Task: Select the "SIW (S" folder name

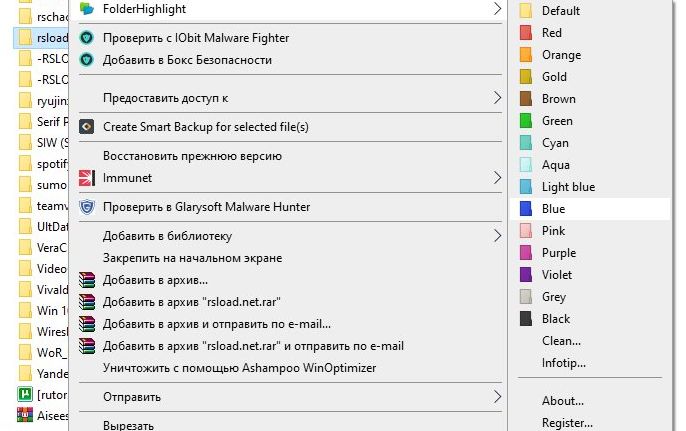Action: (x=53, y=143)
